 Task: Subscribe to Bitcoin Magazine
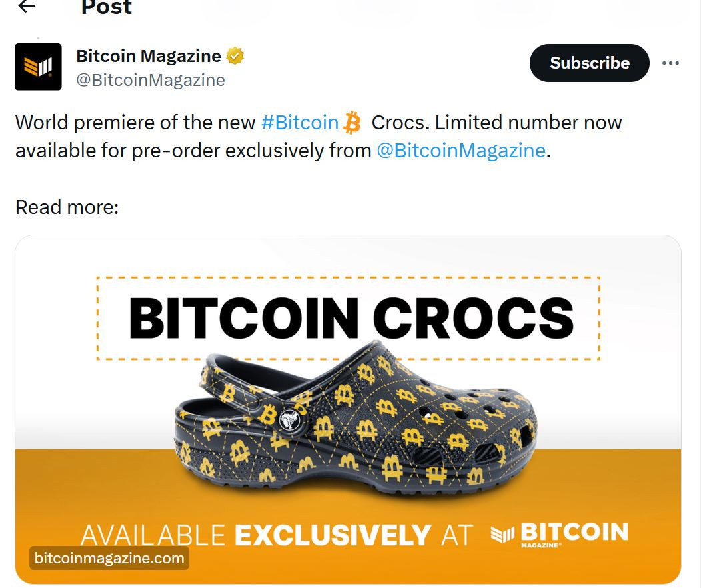(590, 63)
